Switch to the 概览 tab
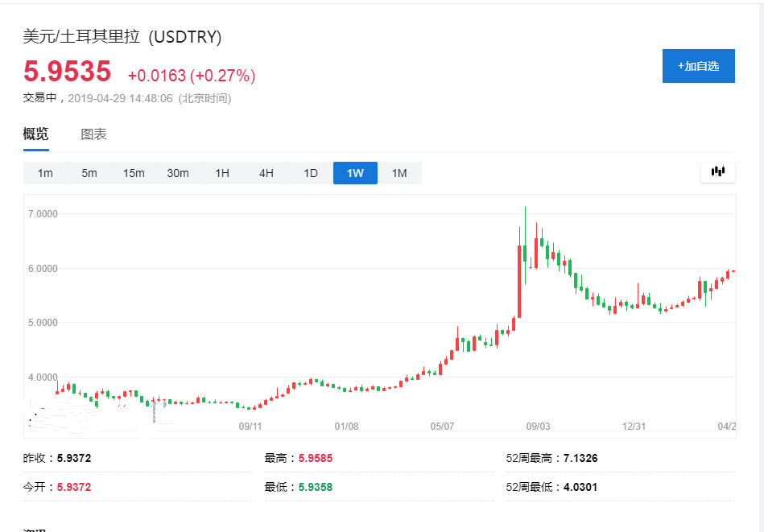 [35, 134]
